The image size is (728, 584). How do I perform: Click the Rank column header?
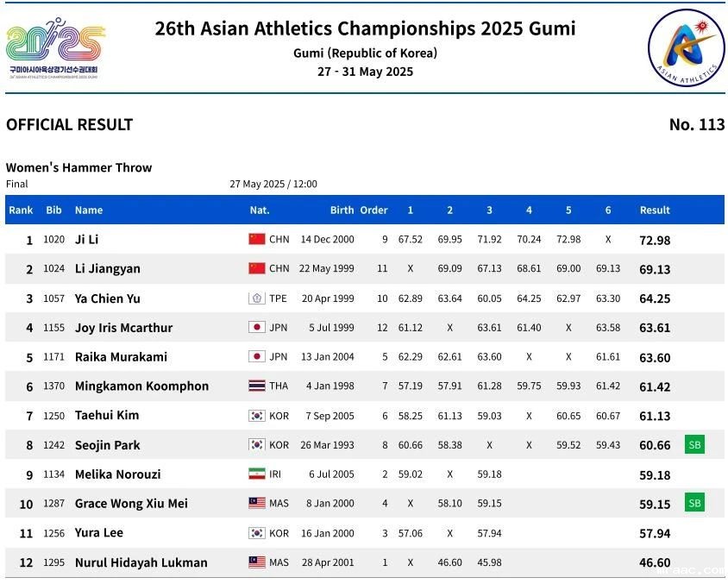click(21, 210)
